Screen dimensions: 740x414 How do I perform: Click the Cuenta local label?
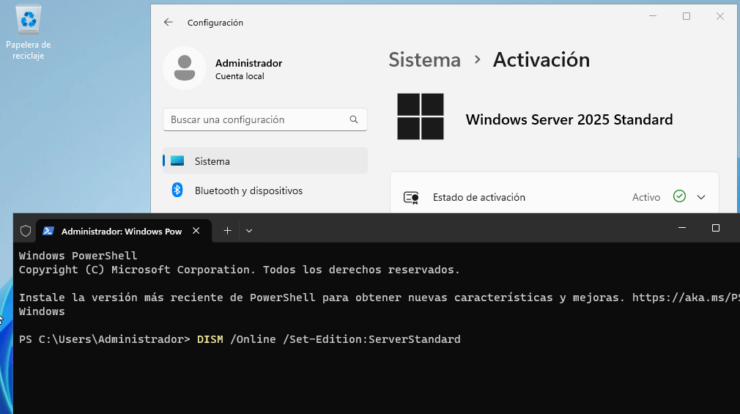coord(240,76)
